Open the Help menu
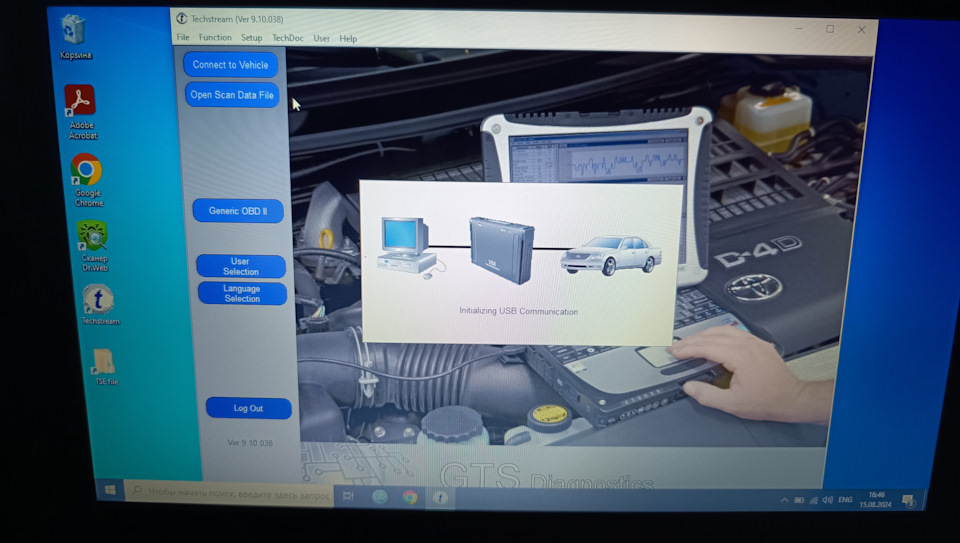This screenshot has height=543, width=960. click(348, 39)
